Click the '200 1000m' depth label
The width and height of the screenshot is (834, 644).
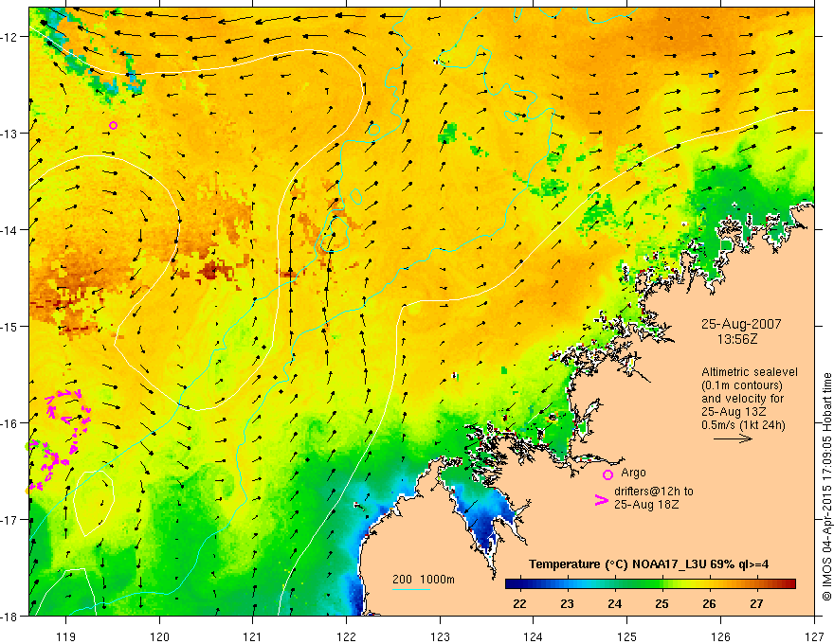(424, 580)
